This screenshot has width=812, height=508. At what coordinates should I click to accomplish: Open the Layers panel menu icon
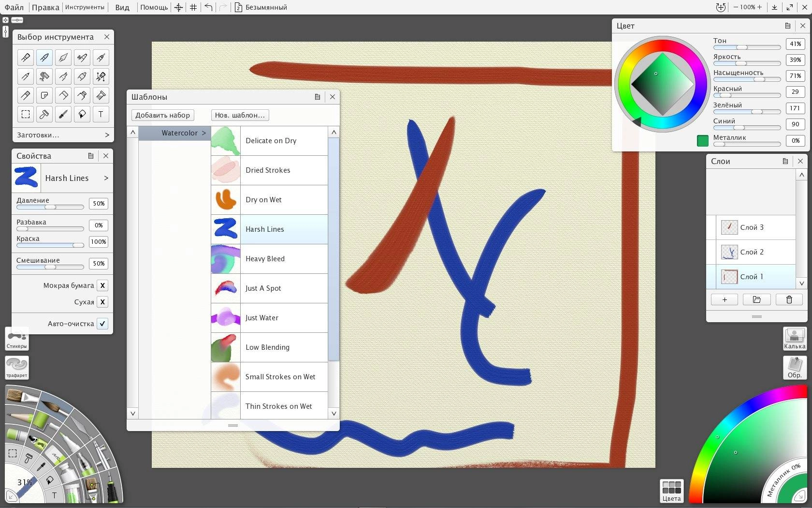tap(785, 161)
